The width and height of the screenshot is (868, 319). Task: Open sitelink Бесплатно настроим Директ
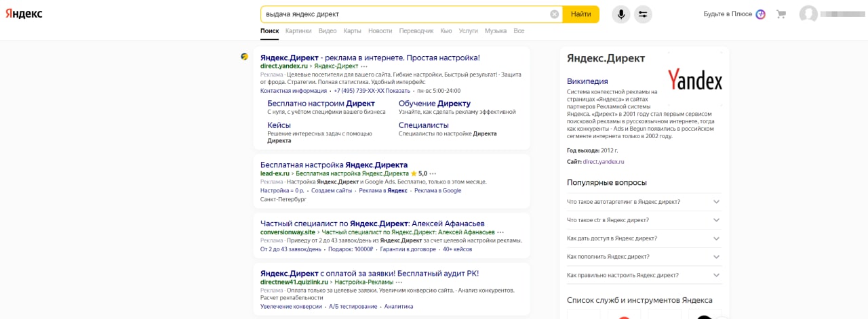click(321, 104)
